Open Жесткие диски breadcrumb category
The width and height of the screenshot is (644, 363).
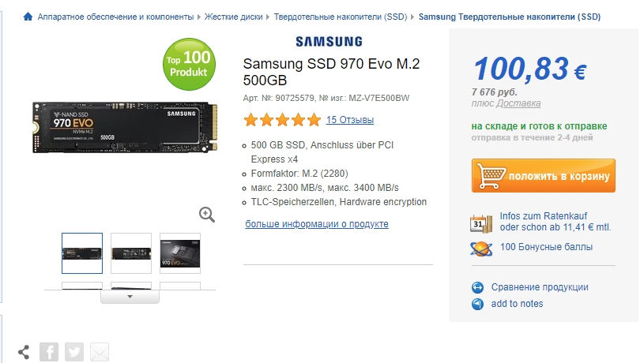[x=234, y=17]
